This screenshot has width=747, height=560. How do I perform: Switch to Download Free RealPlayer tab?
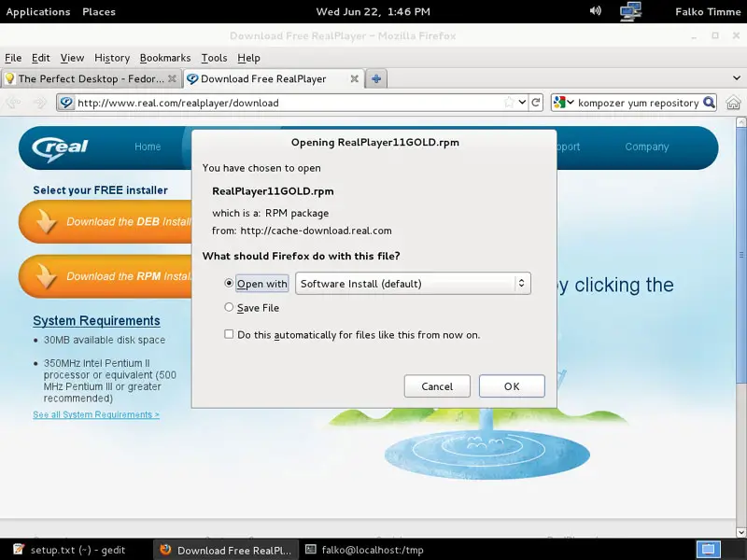274,78
